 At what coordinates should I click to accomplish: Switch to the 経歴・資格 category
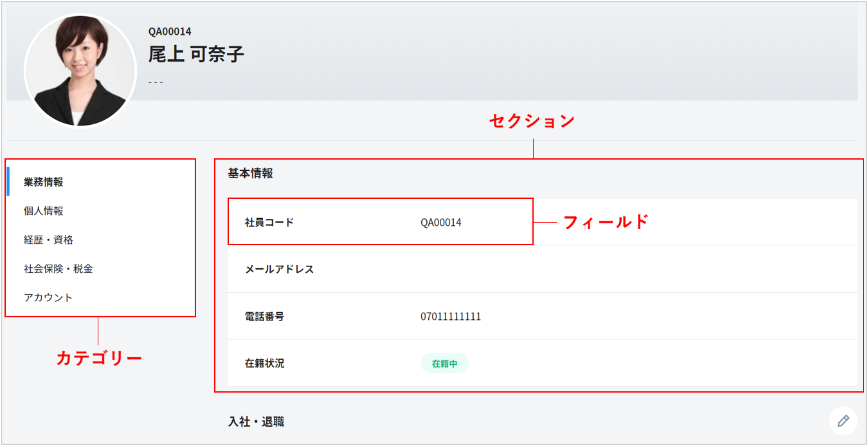(49, 240)
